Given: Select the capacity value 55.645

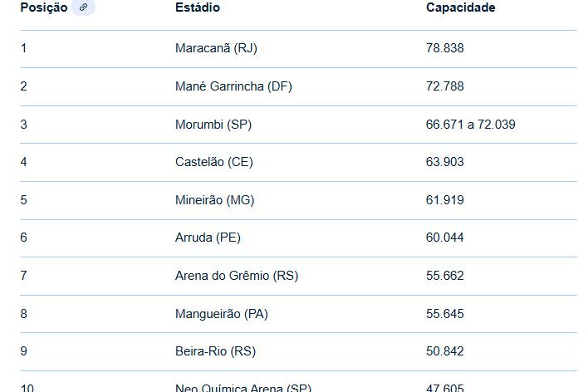Looking at the screenshot, I should tap(445, 314).
